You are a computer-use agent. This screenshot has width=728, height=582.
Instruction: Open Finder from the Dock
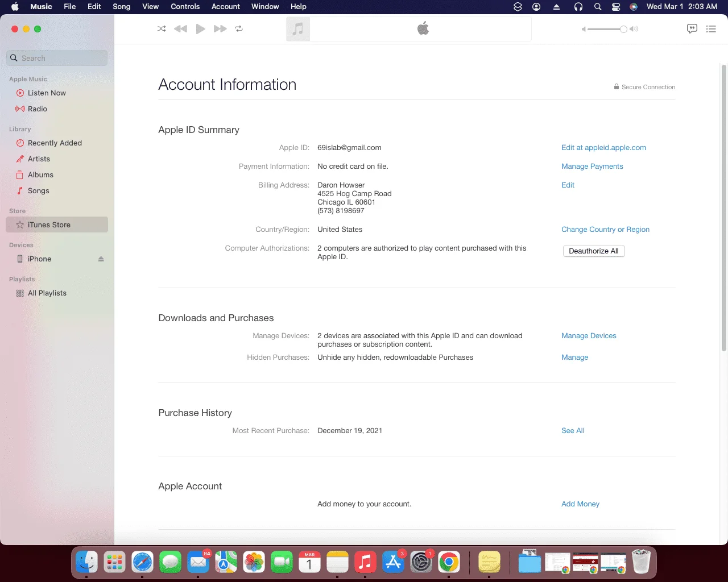coord(87,563)
